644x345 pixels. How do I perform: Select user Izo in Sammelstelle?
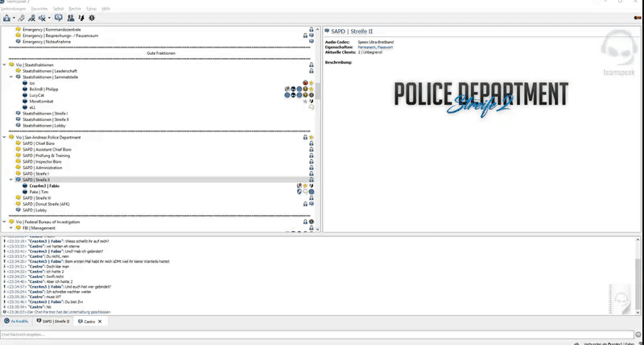(32, 83)
